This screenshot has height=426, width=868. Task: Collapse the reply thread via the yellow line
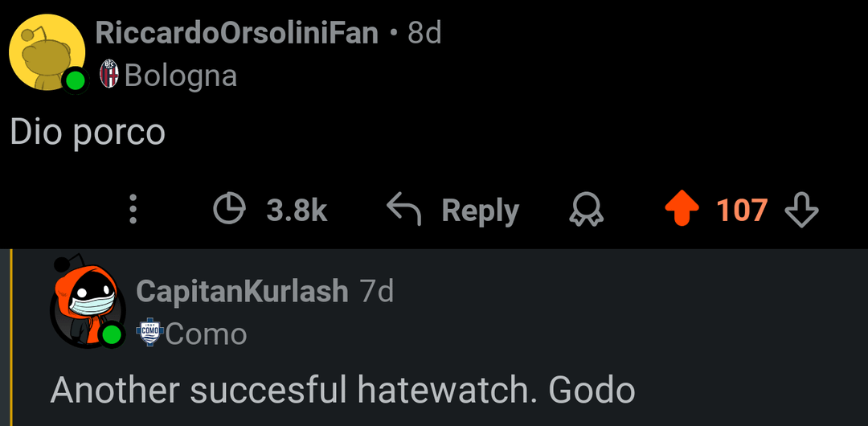point(10,338)
